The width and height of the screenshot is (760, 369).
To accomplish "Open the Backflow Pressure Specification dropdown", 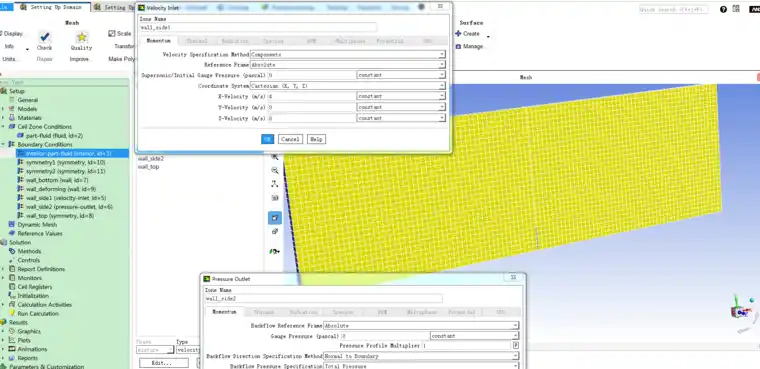I will click(421, 366).
